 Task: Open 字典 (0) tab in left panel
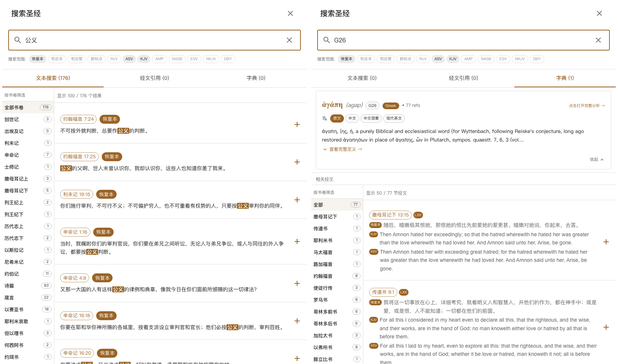[x=256, y=78]
